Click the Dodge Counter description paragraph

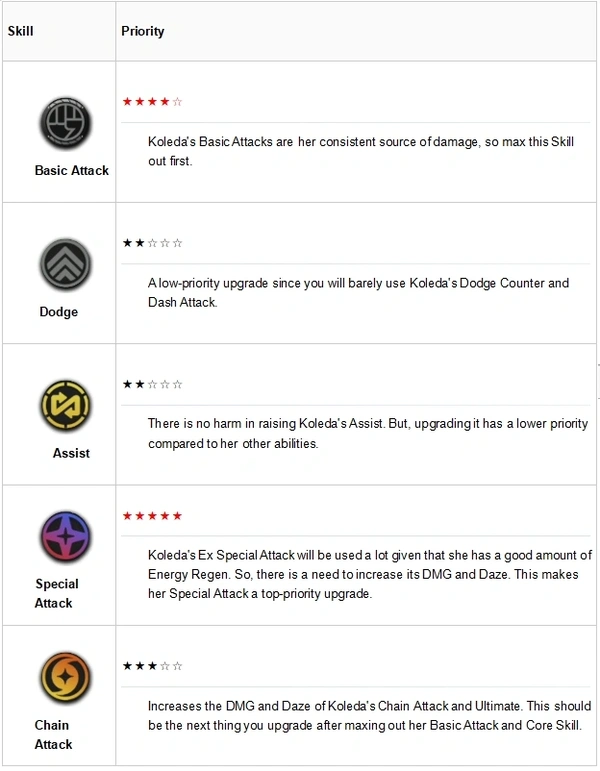tap(358, 292)
